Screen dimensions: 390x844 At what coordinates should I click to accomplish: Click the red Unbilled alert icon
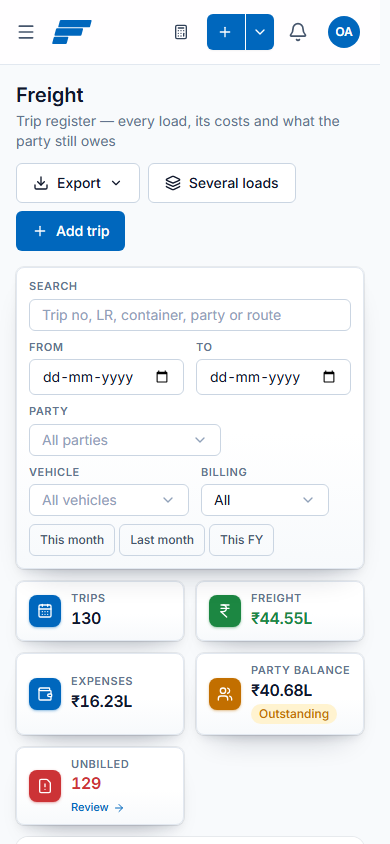click(45, 786)
